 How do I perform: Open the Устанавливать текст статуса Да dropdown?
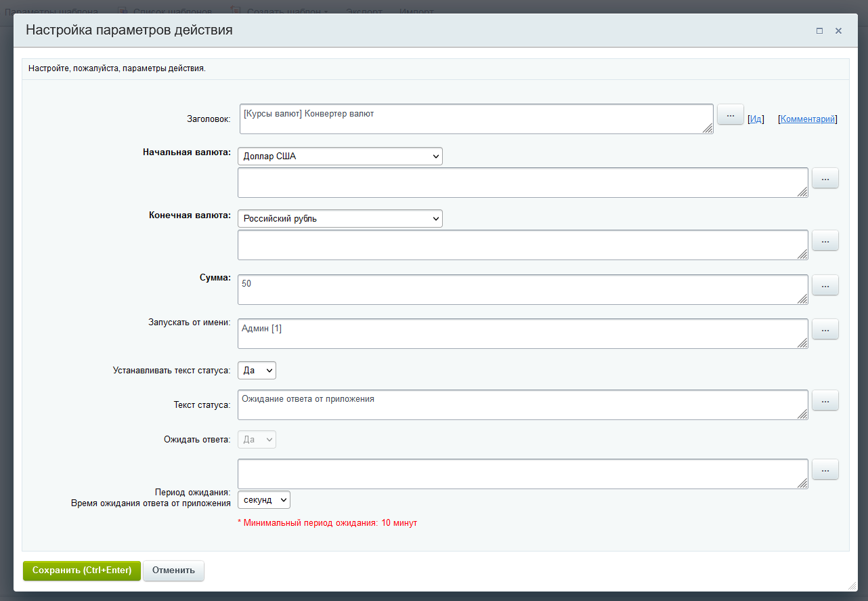pyautogui.click(x=257, y=371)
